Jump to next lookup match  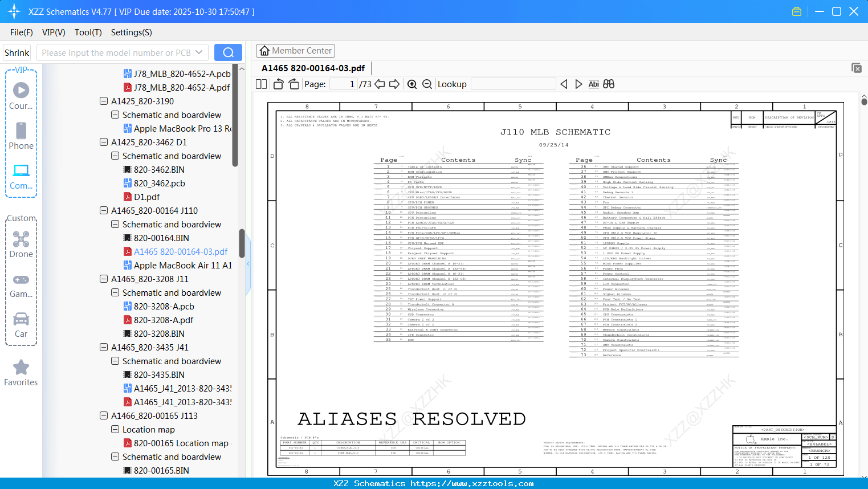578,84
